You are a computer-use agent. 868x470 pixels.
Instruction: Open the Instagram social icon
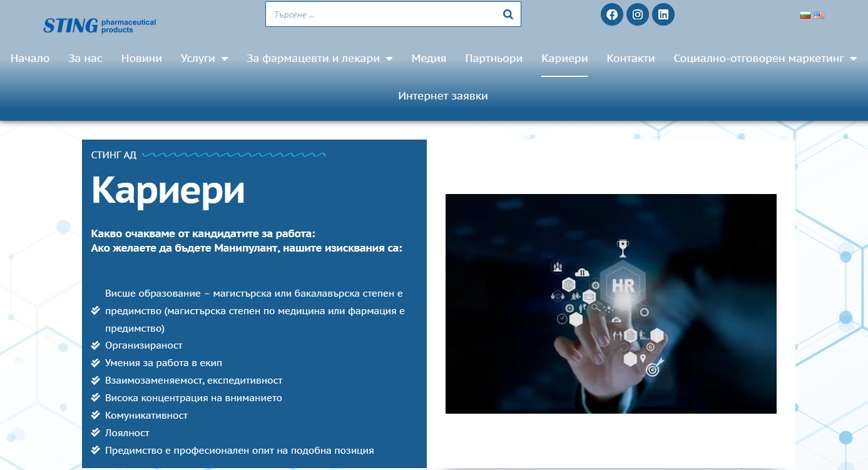pyautogui.click(x=637, y=14)
